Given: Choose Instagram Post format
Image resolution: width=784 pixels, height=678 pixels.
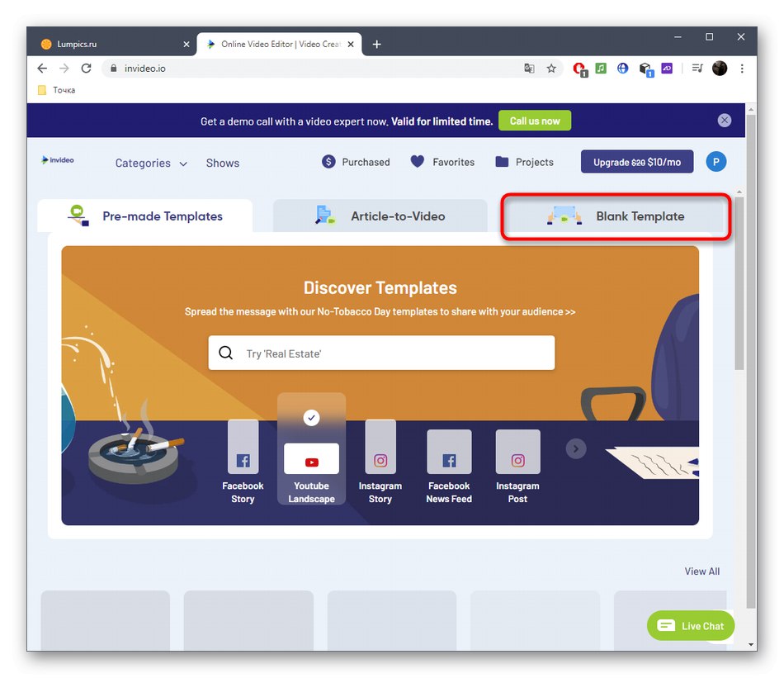Looking at the screenshot, I should point(517,467).
